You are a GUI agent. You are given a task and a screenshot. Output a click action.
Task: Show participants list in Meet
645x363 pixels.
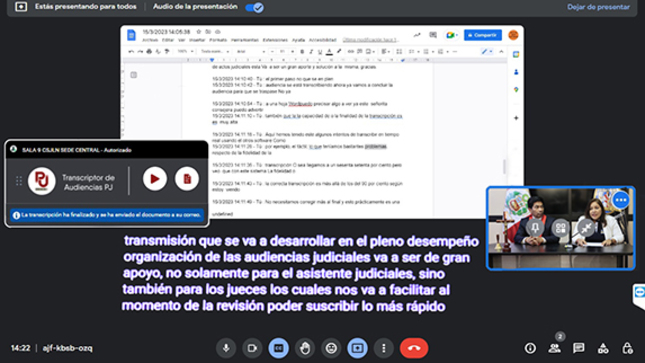click(554, 348)
